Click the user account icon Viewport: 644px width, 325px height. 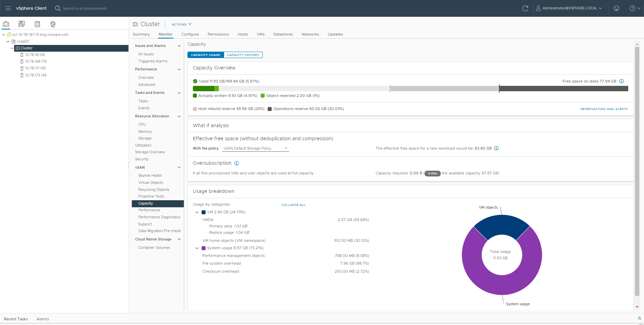(x=538, y=8)
